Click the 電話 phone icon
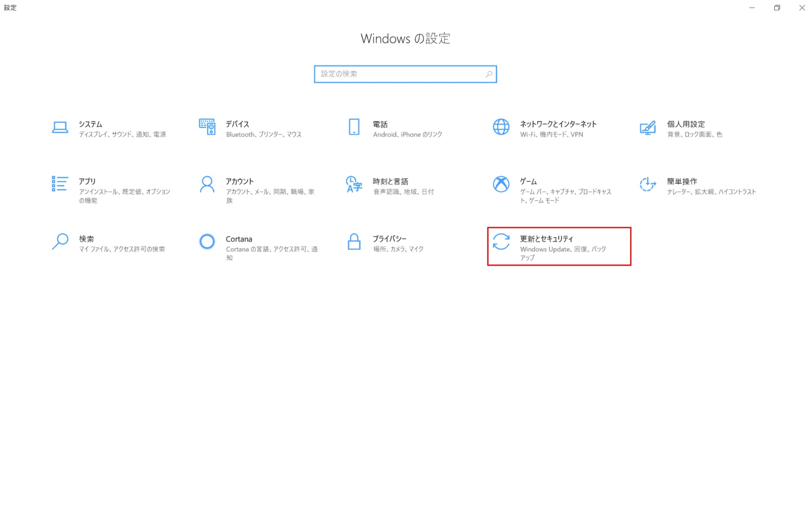This screenshot has height=521, width=812. [354, 127]
